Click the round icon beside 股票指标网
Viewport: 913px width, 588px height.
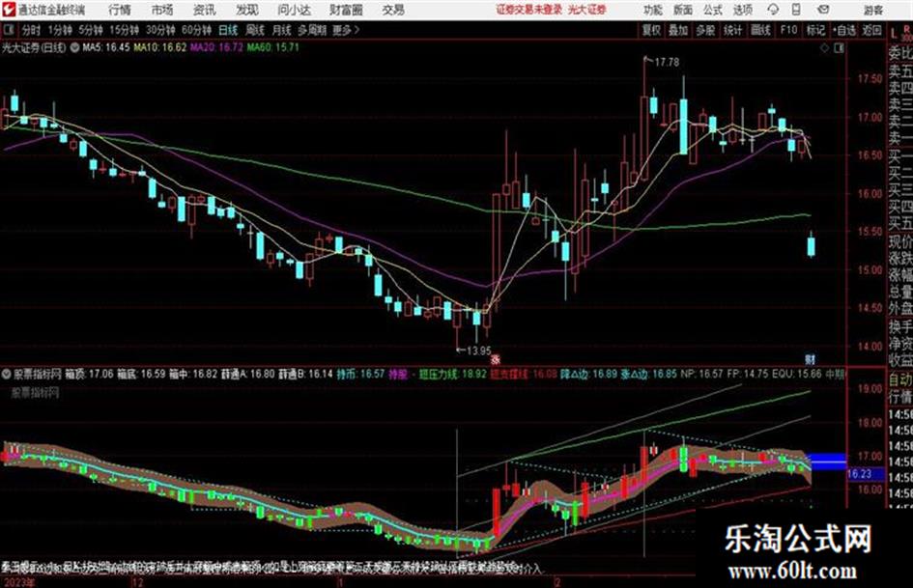(8, 374)
